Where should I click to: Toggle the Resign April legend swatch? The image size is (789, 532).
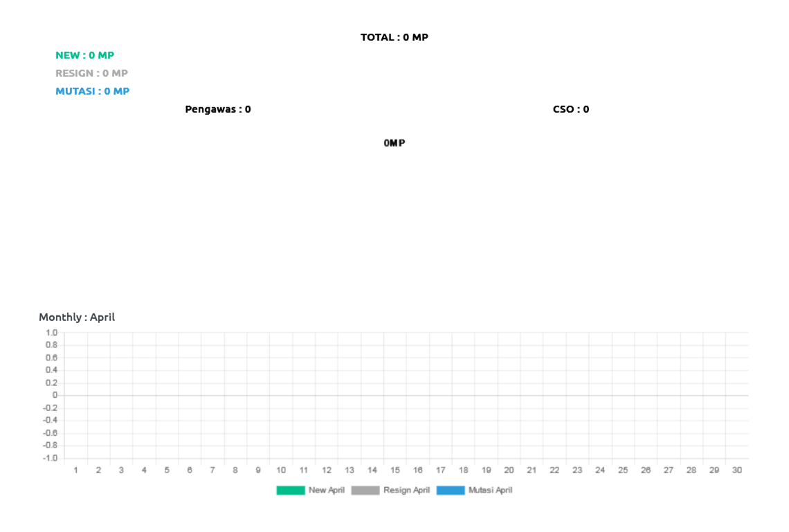[x=365, y=490]
